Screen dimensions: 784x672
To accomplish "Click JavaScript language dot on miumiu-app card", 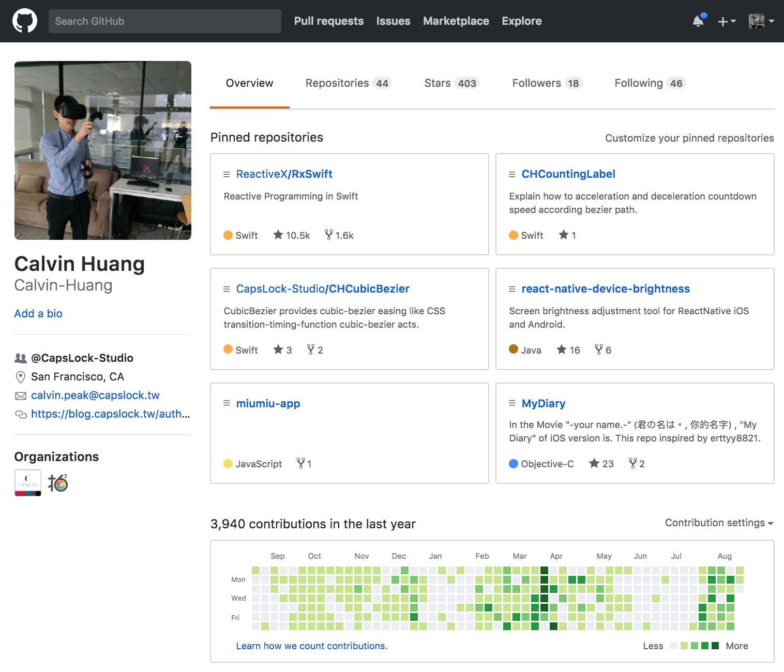I will [228, 464].
